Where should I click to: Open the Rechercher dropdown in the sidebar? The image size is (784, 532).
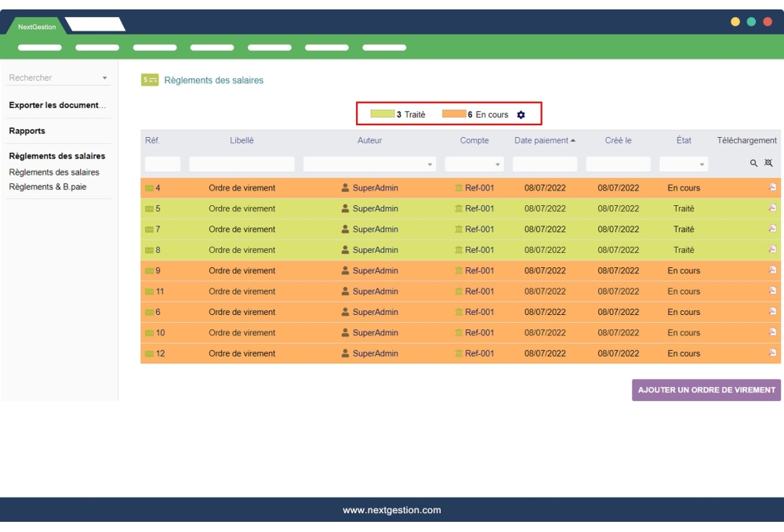pos(104,78)
